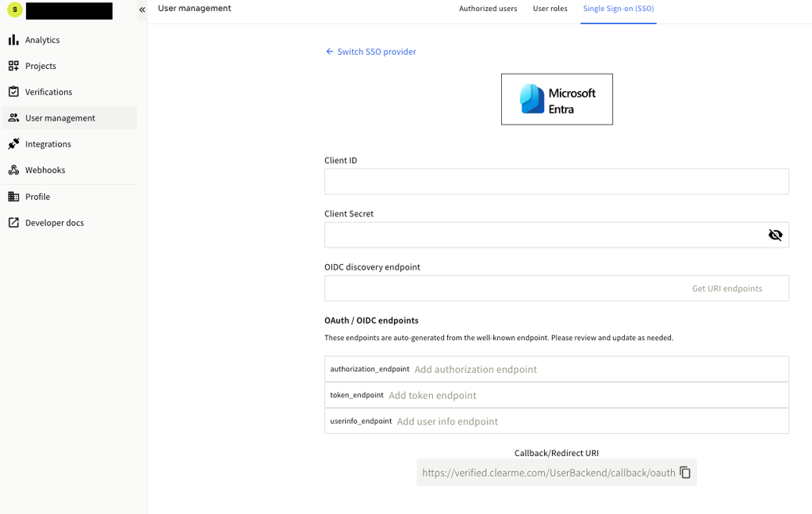Open the Authorized users tab
This screenshot has width=812, height=514.
488,9
